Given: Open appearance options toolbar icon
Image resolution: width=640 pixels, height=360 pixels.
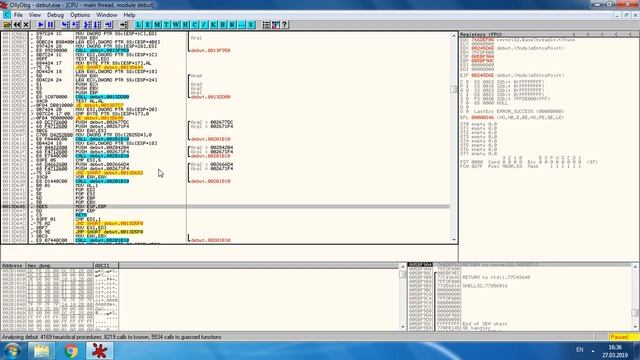Looking at the screenshot, I should [276, 25].
